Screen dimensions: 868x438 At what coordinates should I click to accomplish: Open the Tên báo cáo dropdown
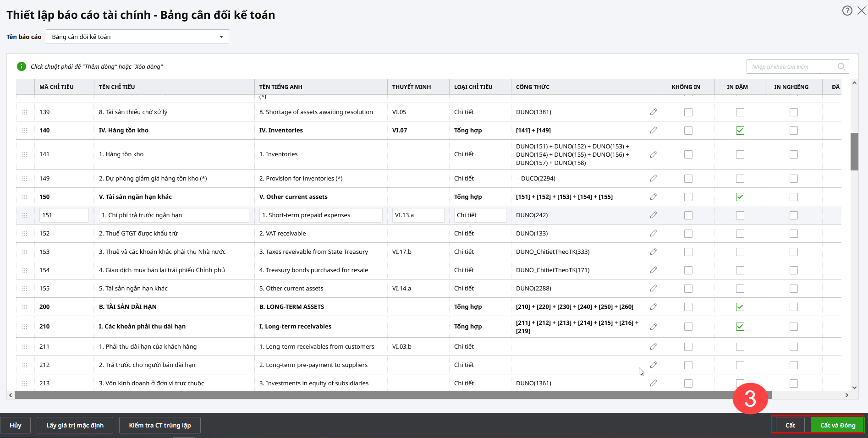coord(137,37)
